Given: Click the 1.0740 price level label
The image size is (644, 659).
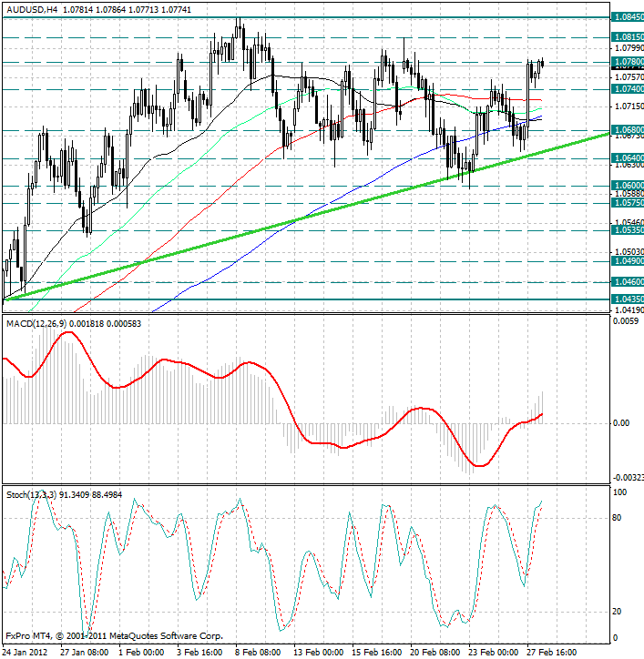Looking at the screenshot, I should (628, 89).
